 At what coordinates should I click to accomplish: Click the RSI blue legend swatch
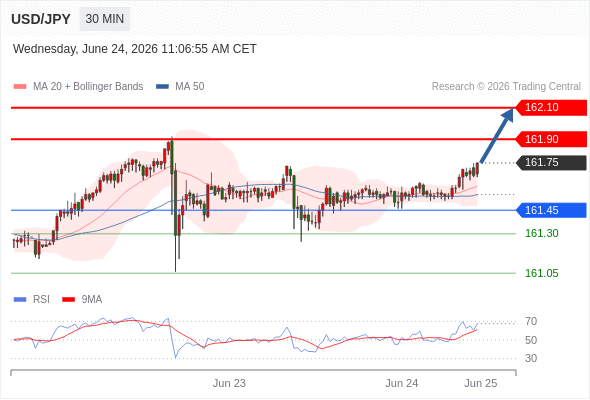click(20, 300)
